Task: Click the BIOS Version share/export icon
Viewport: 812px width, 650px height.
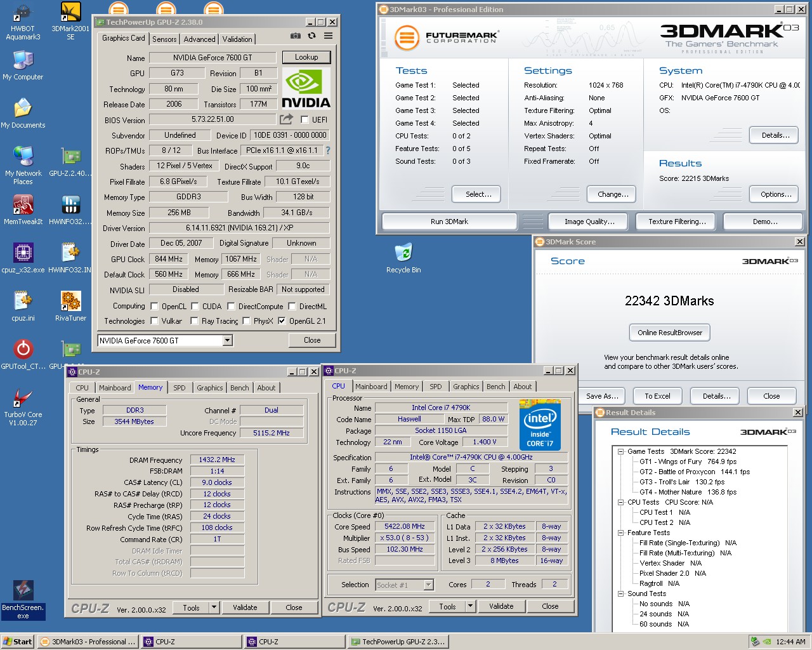Action: [x=287, y=119]
